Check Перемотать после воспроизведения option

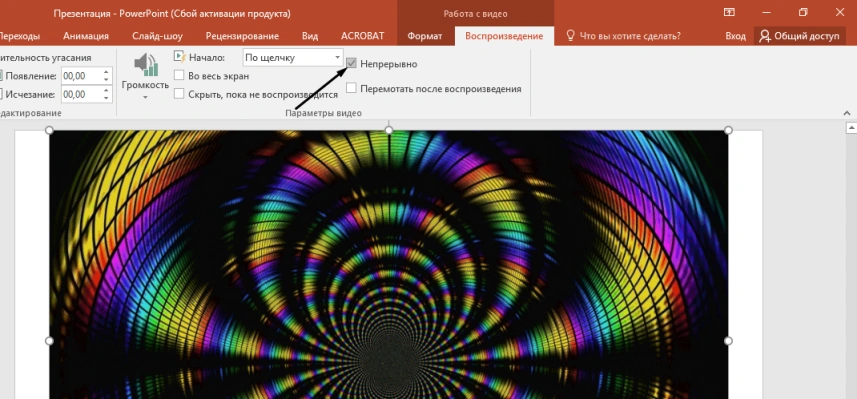click(x=351, y=88)
